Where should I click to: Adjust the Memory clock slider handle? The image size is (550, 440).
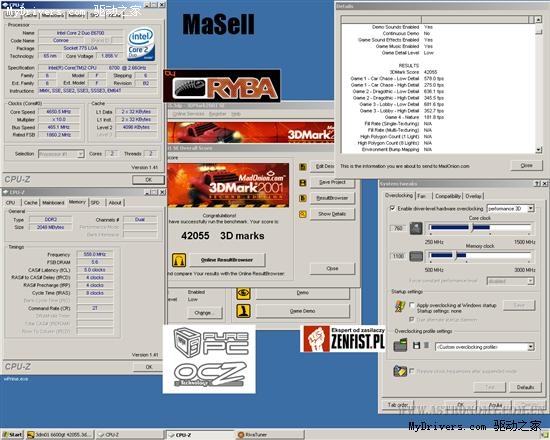455,256
